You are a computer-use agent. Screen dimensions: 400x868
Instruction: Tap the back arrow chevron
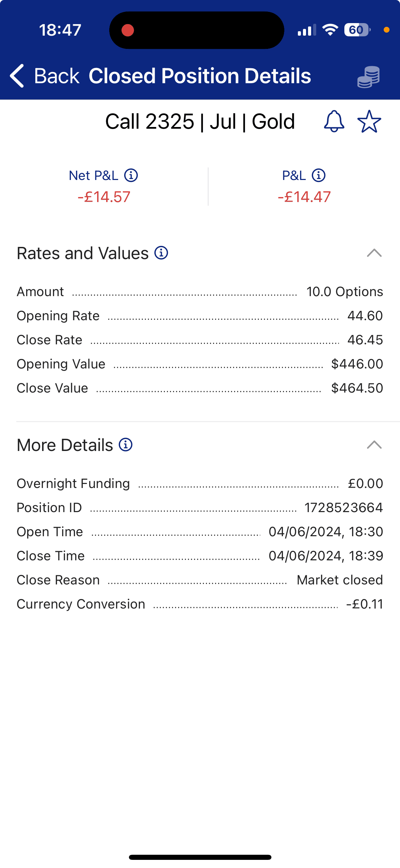(x=17, y=76)
